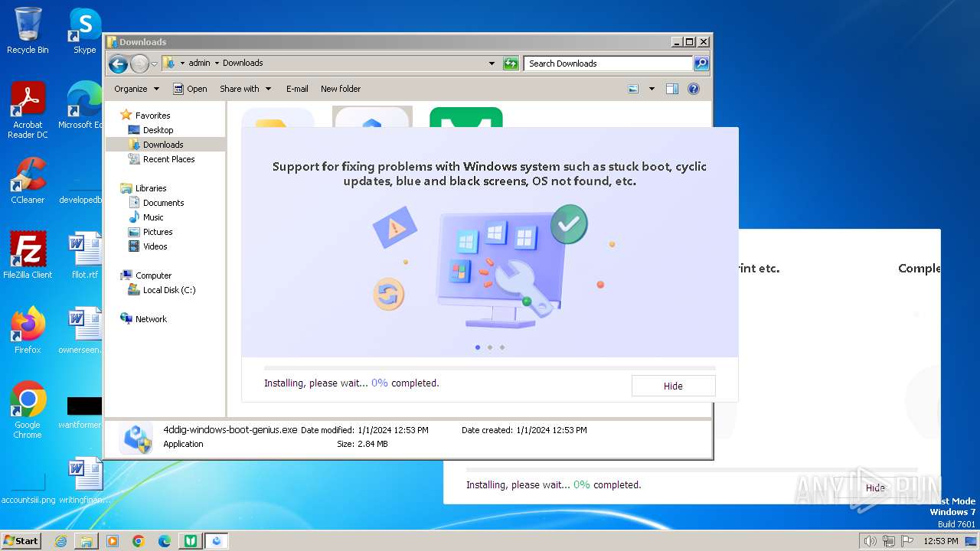Click the Search Downloads input field

(x=608, y=64)
